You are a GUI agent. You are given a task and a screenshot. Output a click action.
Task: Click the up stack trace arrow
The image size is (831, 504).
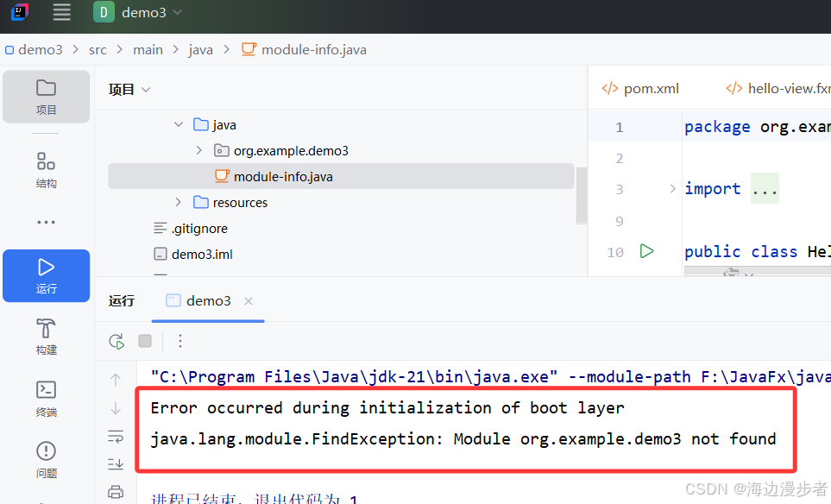[x=116, y=380]
